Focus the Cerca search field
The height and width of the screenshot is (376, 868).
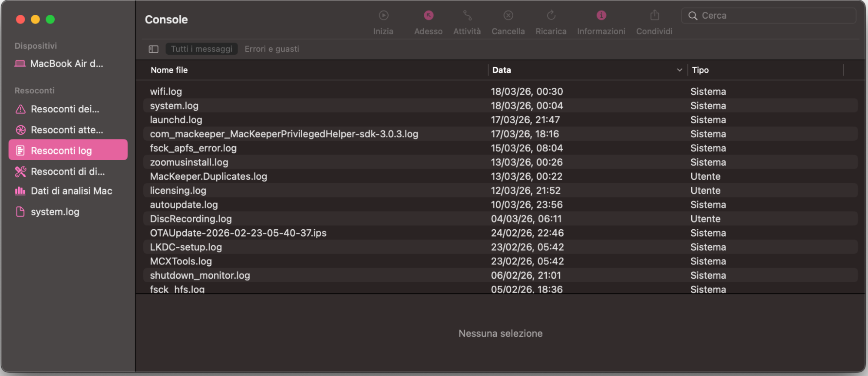point(769,16)
